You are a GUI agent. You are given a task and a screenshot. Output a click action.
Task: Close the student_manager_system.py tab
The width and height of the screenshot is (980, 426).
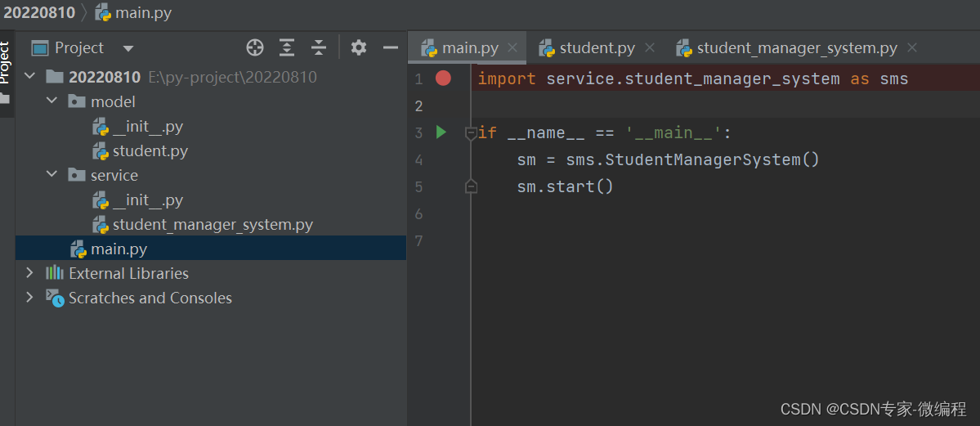pyautogui.click(x=912, y=47)
